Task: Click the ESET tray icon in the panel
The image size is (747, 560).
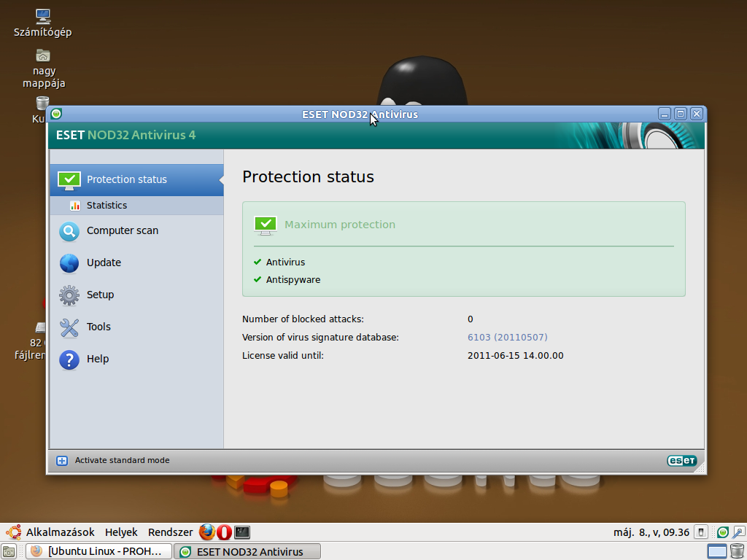Action: pos(723,532)
